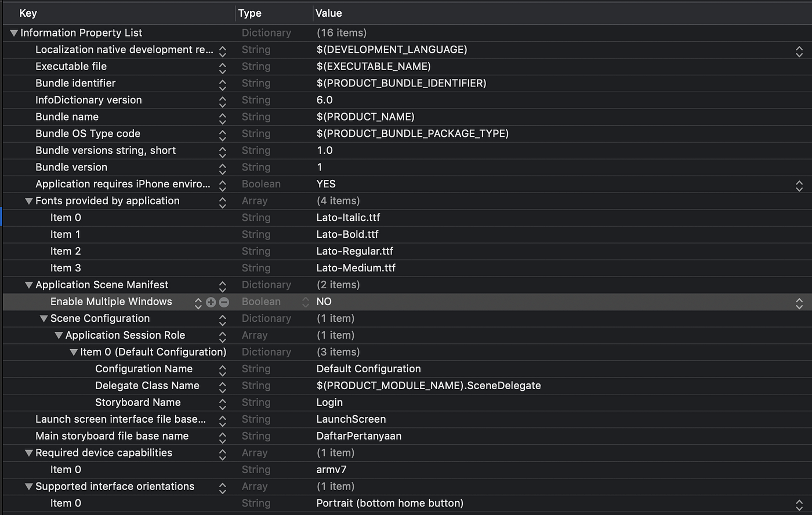
Task: Open the NO value dropdown for Enable Multiple Windows
Action: (799, 302)
